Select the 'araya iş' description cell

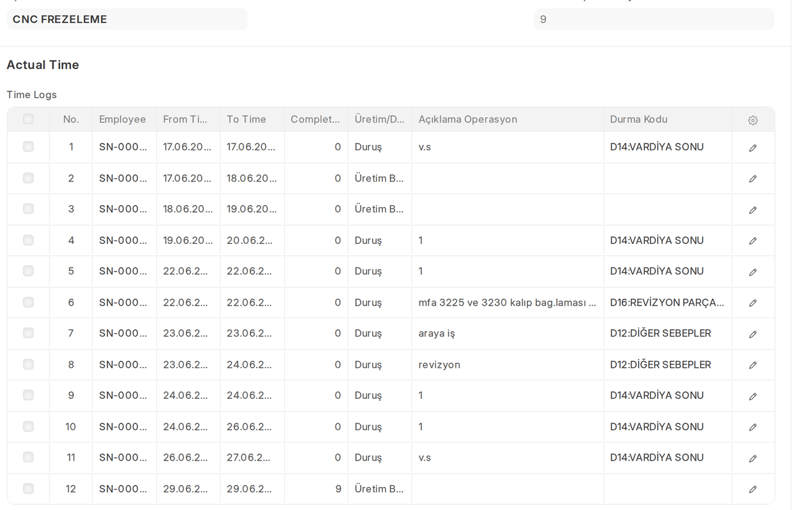[x=507, y=333]
